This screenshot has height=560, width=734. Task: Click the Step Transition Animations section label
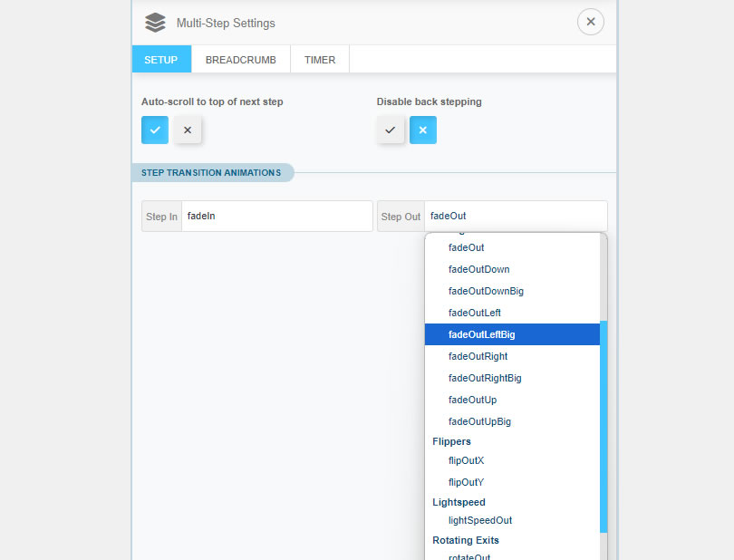point(211,173)
